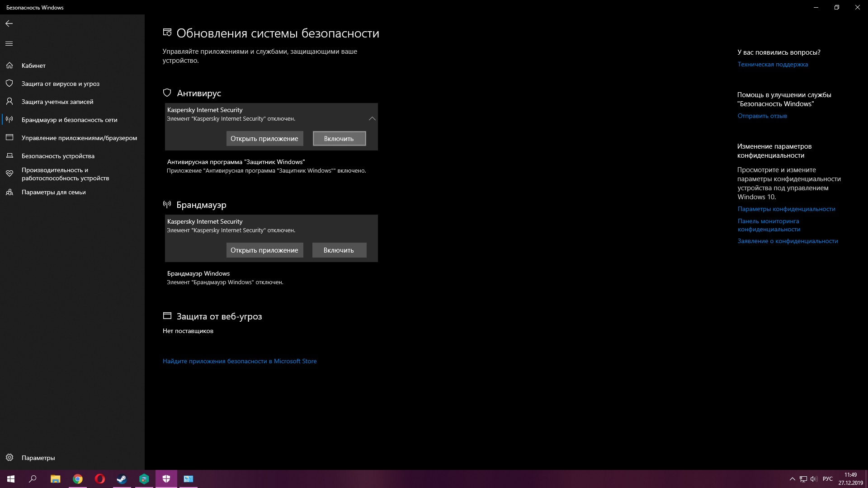Screen dimensions: 868x488
Task: Open Заявление о конфиденциальности link
Action: point(788,241)
